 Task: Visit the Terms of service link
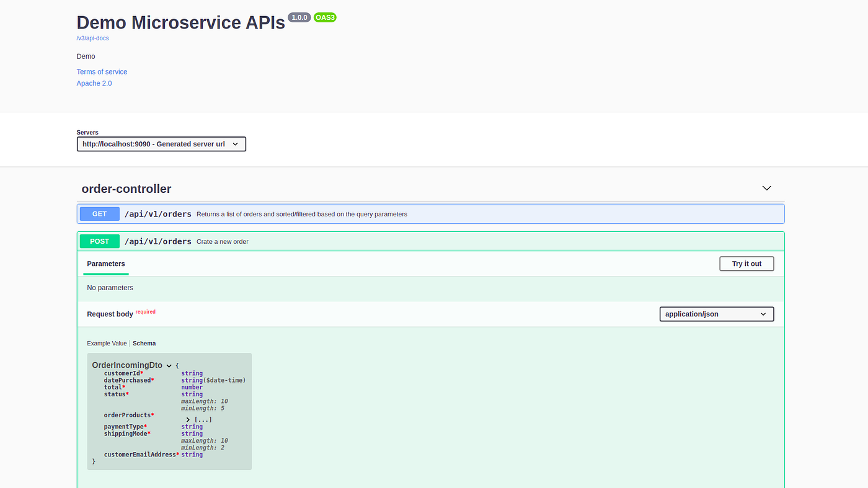point(102,71)
